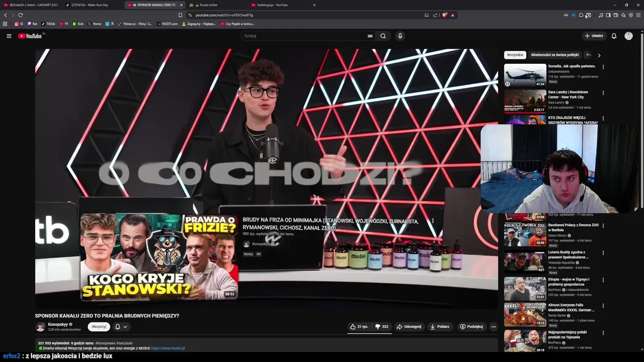Switch to the Subskrypcje - YouTube tab
Image resolution: width=644 pixels, height=362 pixels.
(x=278, y=5)
